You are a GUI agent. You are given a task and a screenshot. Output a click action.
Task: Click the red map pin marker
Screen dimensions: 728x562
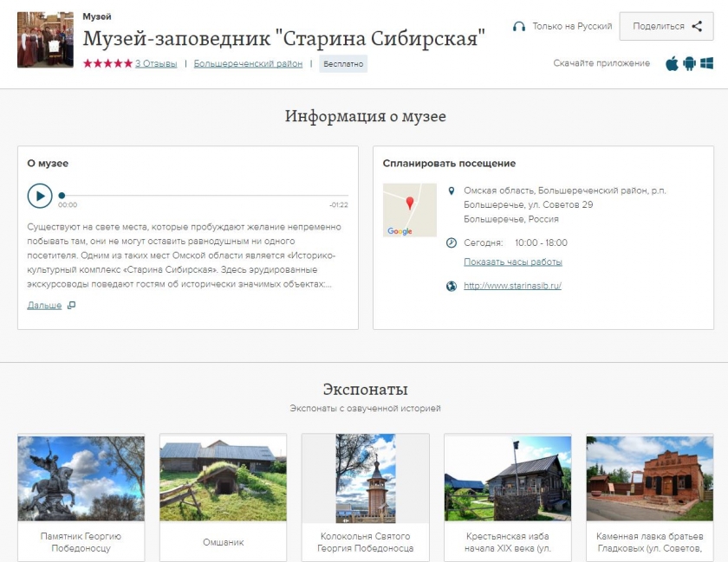[x=409, y=203]
